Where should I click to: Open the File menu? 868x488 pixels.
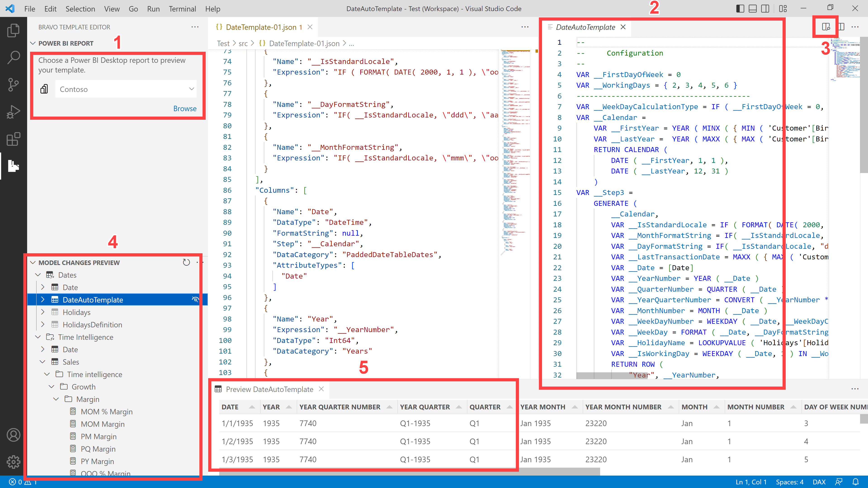coord(30,9)
